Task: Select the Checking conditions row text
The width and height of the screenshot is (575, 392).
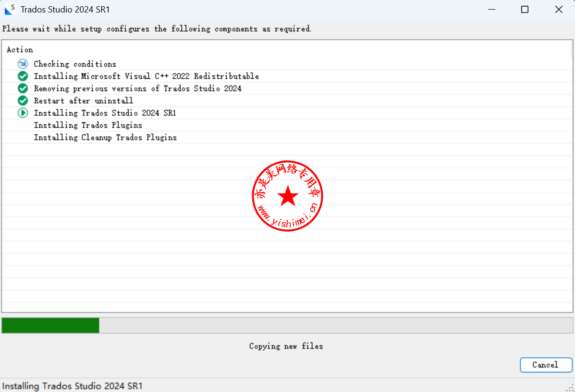Action: 75,64
